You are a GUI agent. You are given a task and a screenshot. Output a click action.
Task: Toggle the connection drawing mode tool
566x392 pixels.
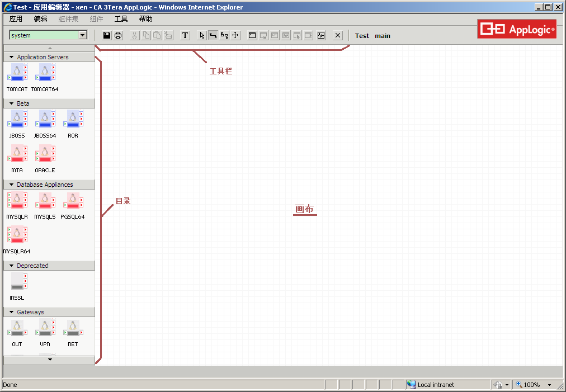(213, 35)
